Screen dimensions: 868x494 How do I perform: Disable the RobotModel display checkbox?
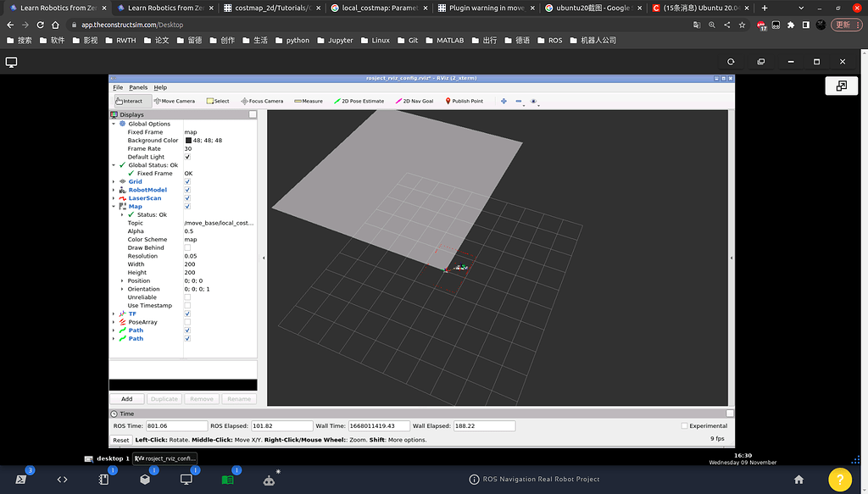(187, 190)
